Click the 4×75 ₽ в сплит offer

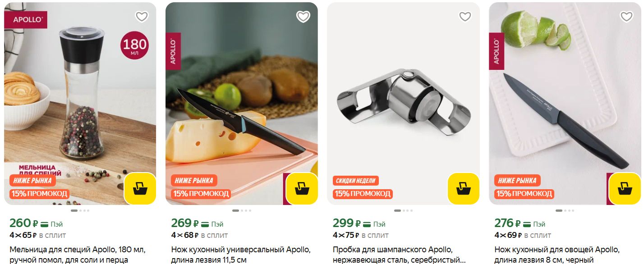point(361,235)
